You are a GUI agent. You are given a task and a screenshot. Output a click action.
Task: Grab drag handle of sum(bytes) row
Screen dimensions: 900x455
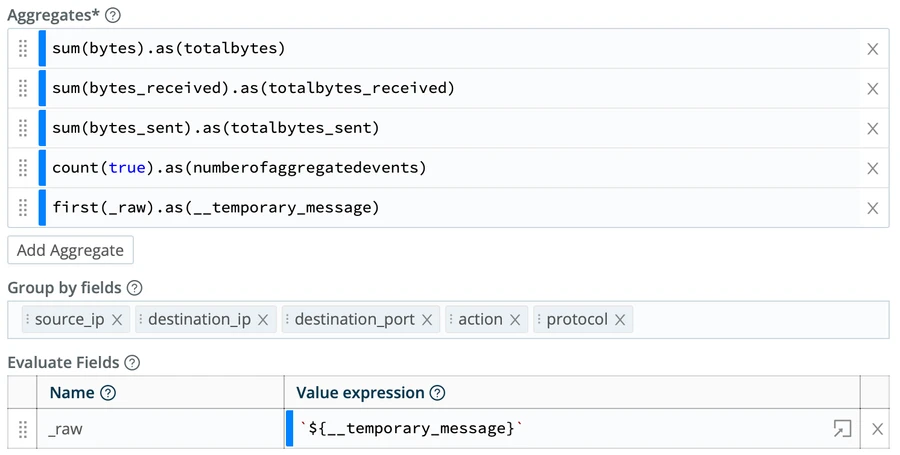point(23,49)
